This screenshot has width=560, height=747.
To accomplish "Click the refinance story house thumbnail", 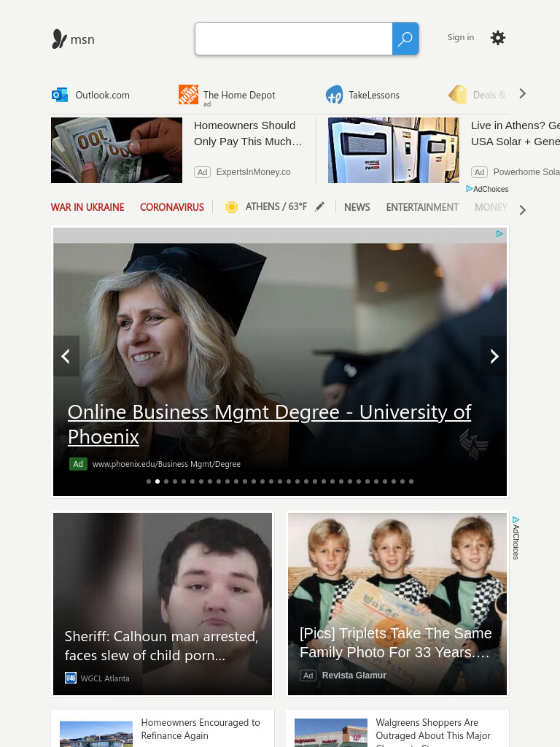I will point(96,734).
